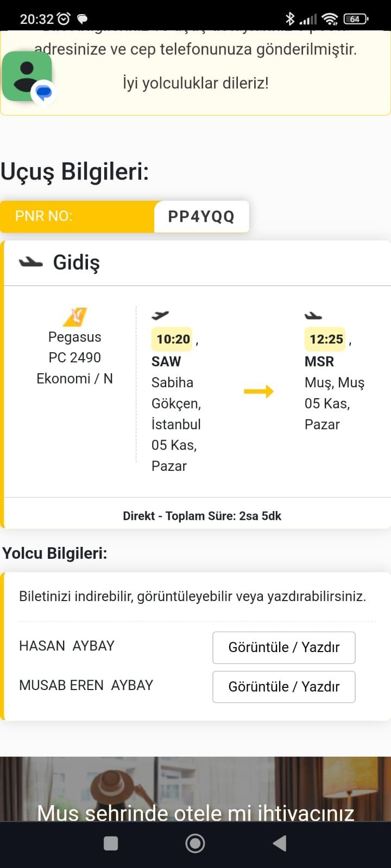Tap the airplane icon beside Gidiş heading
This screenshot has width=391, height=868.
tap(31, 262)
